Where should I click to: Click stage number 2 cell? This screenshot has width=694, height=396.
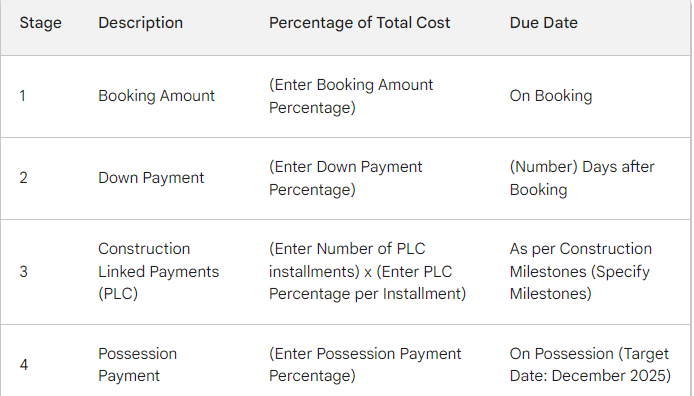point(23,178)
